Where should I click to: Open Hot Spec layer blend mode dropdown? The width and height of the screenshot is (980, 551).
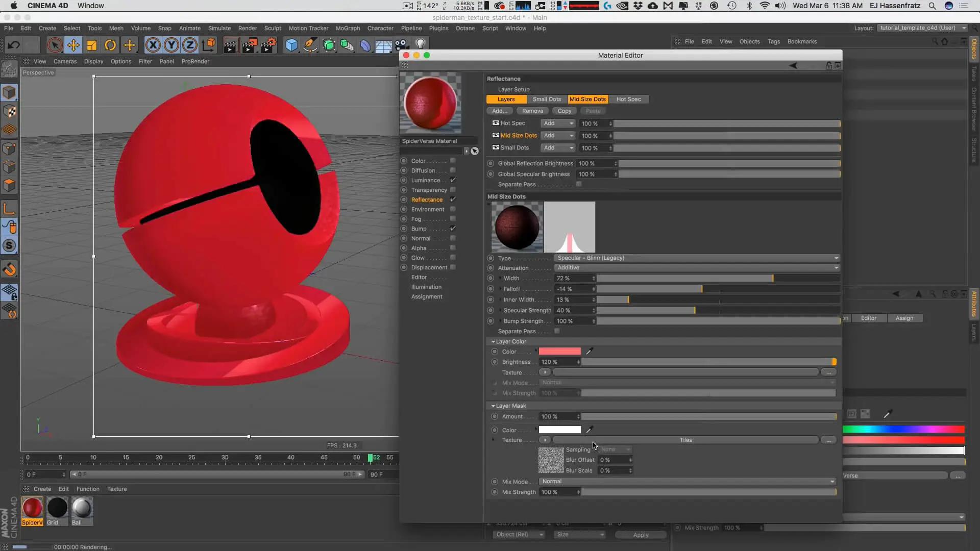coord(558,123)
